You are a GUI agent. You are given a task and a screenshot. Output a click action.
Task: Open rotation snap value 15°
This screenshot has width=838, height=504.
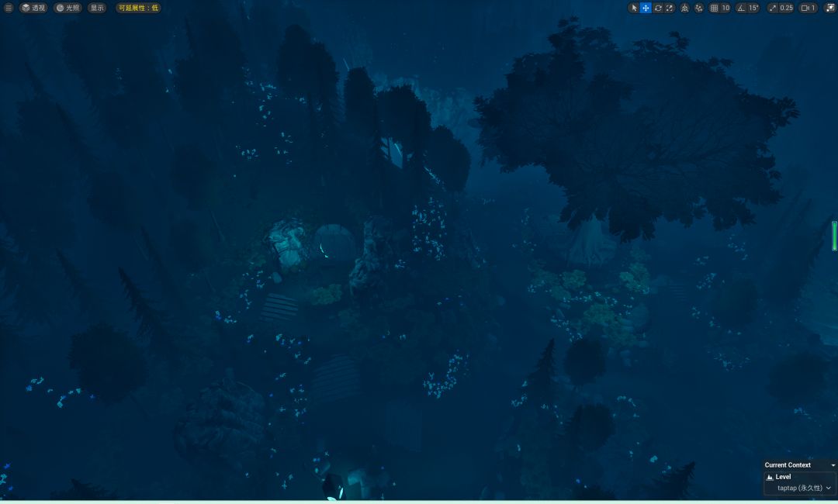click(x=753, y=8)
